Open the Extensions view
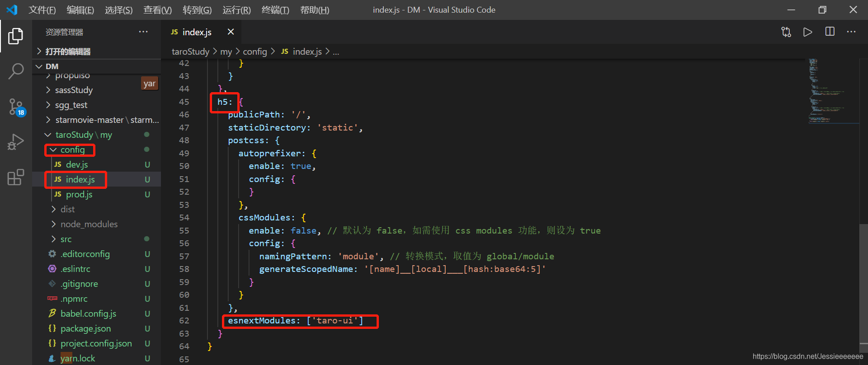 (x=16, y=177)
